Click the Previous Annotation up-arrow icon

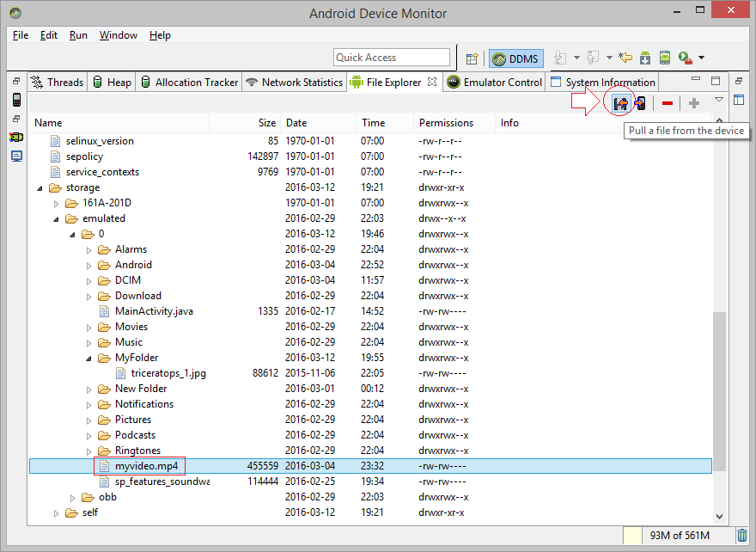(x=593, y=58)
